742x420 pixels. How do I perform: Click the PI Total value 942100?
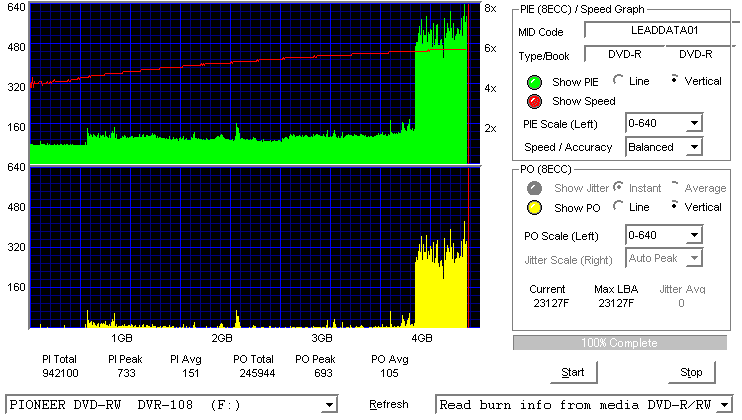60,373
